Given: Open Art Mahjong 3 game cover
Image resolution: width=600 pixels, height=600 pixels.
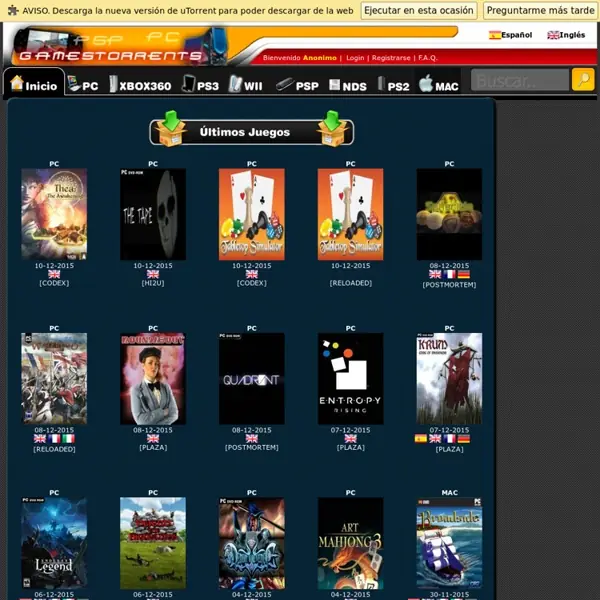Looking at the screenshot, I should (350, 543).
